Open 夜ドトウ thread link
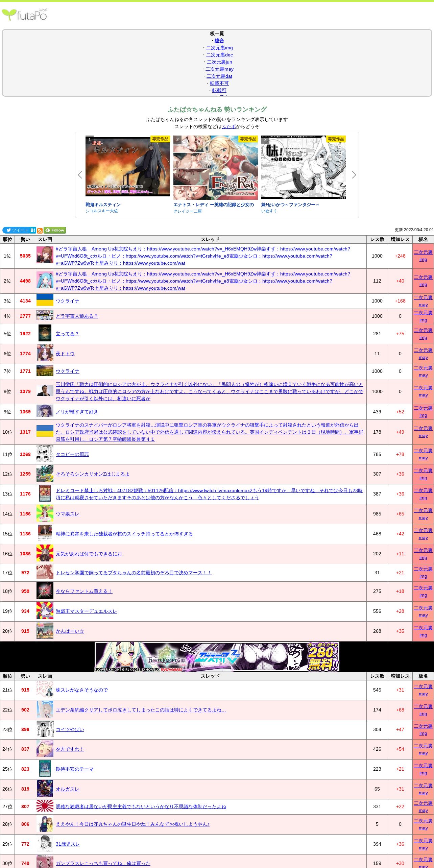Image resolution: width=434 pixels, height=868 pixels. pyautogui.click(x=65, y=354)
